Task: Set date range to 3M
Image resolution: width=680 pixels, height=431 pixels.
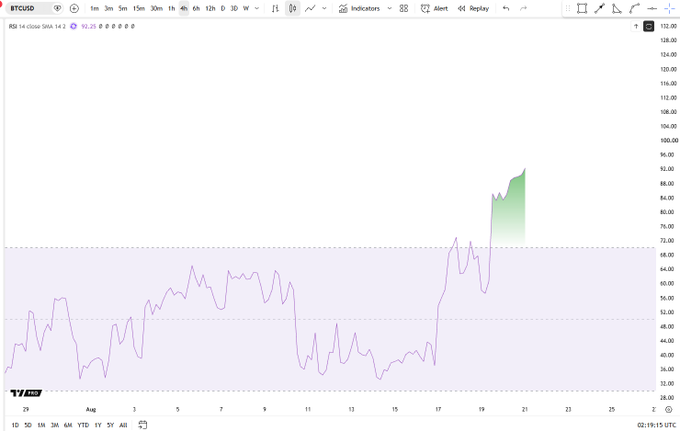Action: click(x=55, y=425)
